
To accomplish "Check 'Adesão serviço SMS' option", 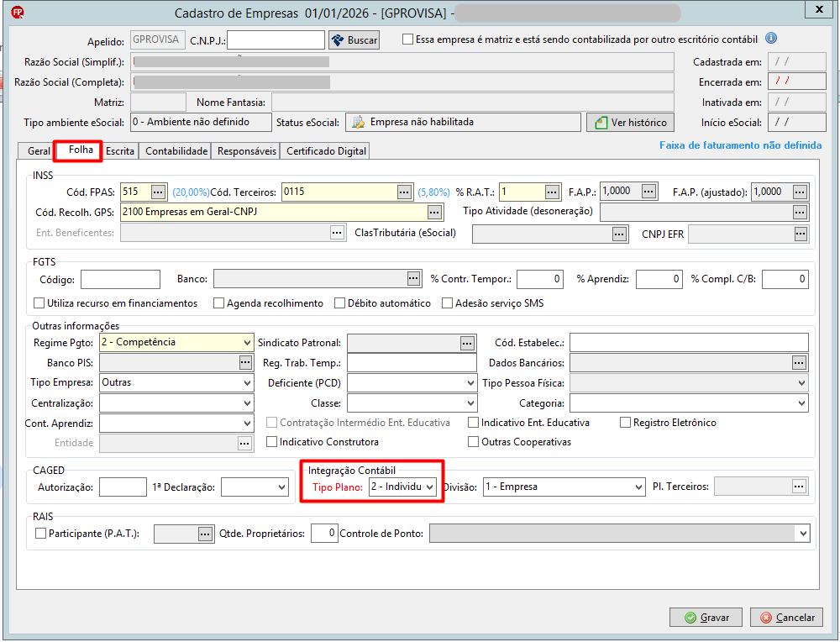I will [x=448, y=303].
